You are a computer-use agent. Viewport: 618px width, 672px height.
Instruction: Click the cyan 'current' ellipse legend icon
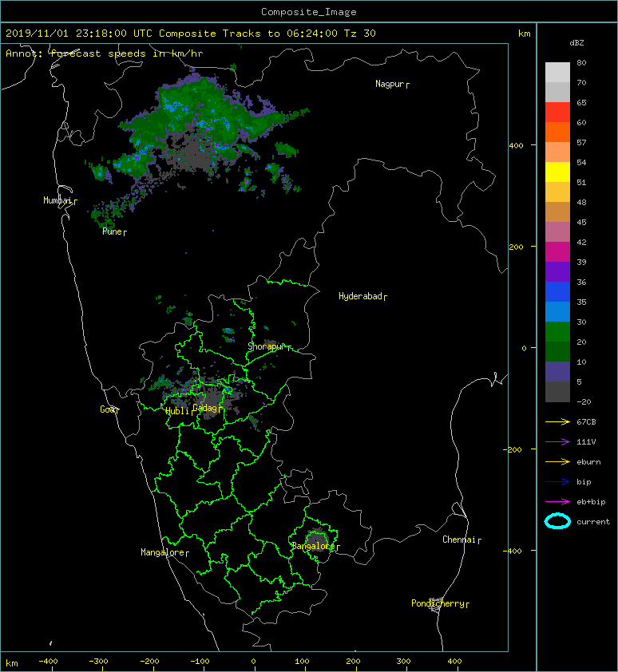pos(557,521)
